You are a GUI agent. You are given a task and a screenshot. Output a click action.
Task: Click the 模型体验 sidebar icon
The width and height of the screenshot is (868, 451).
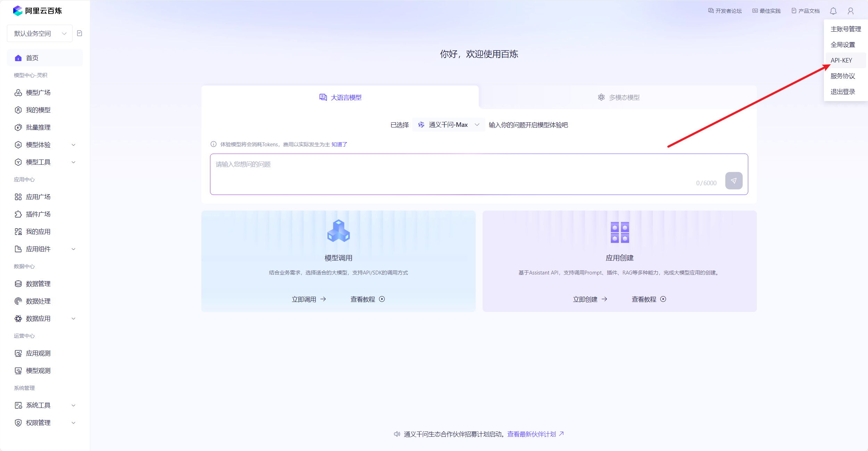[x=18, y=145]
